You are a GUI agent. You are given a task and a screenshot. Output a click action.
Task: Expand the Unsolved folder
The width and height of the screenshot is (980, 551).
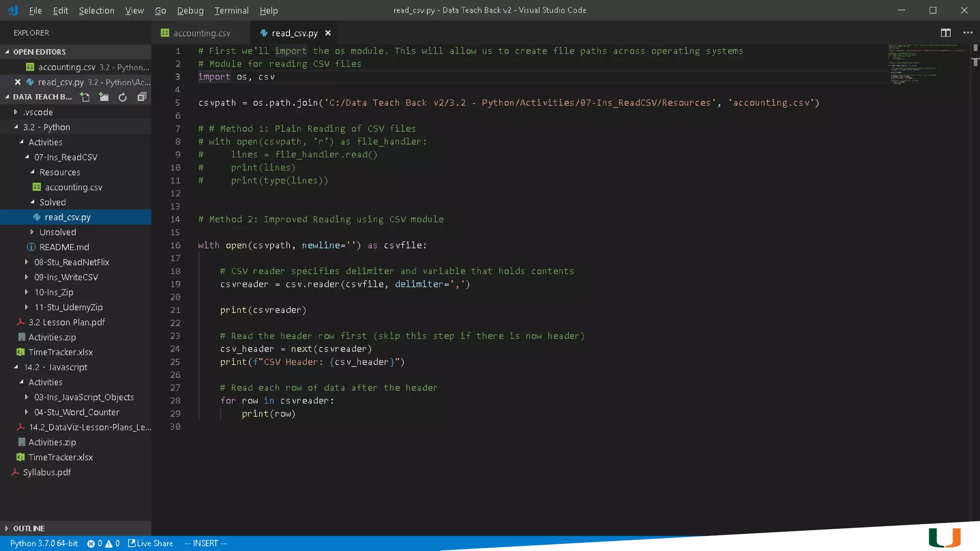(57, 232)
